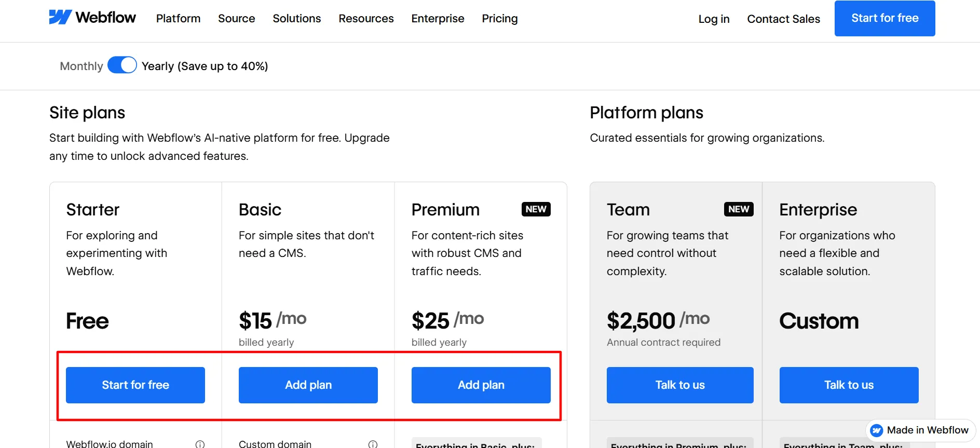980x448 pixels.
Task: Click the Webflow logo in header
Action: point(92,18)
